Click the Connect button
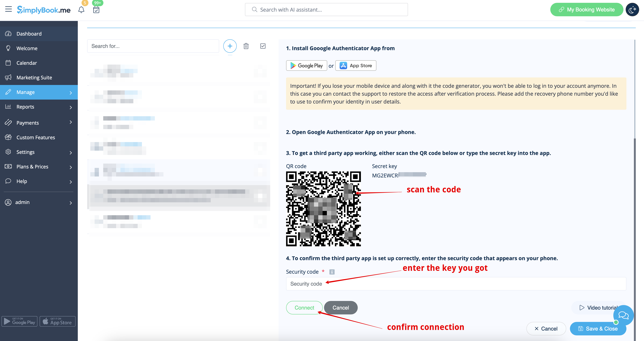 pyautogui.click(x=304, y=307)
